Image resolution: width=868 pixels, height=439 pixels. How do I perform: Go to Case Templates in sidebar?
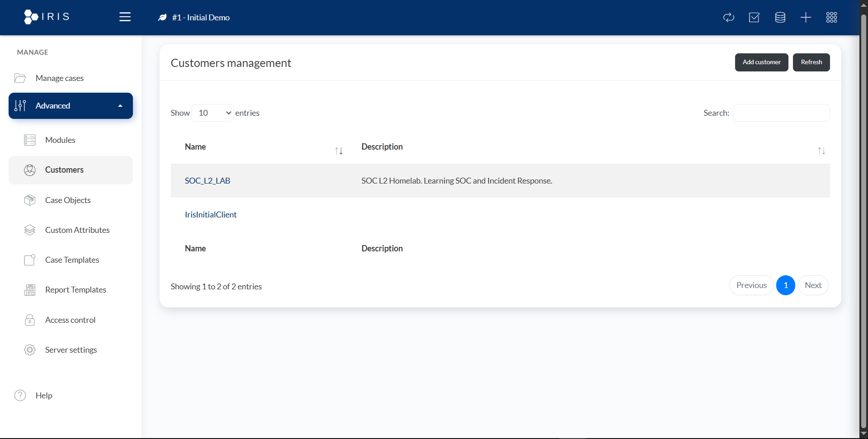tap(72, 260)
